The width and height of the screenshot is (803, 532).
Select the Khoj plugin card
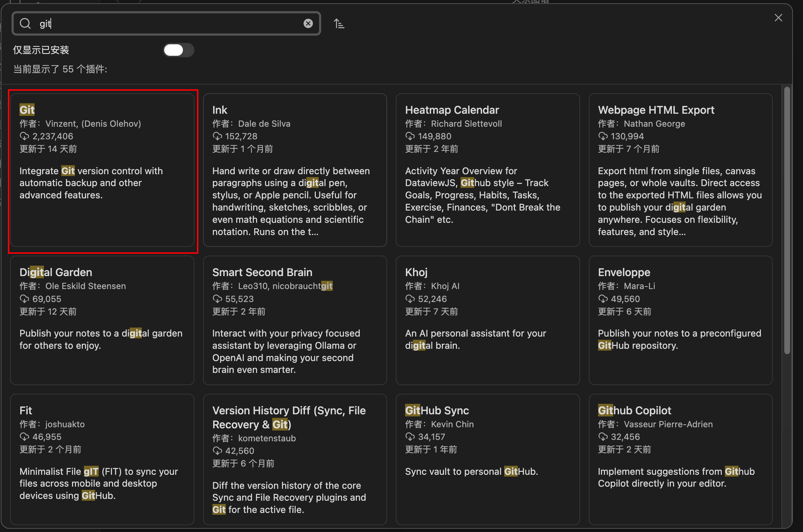click(x=488, y=320)
